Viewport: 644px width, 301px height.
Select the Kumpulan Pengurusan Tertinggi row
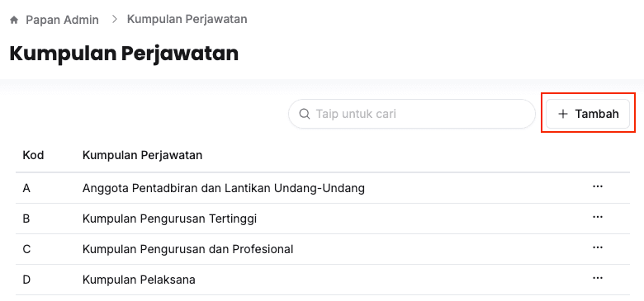tap(323, 219)
